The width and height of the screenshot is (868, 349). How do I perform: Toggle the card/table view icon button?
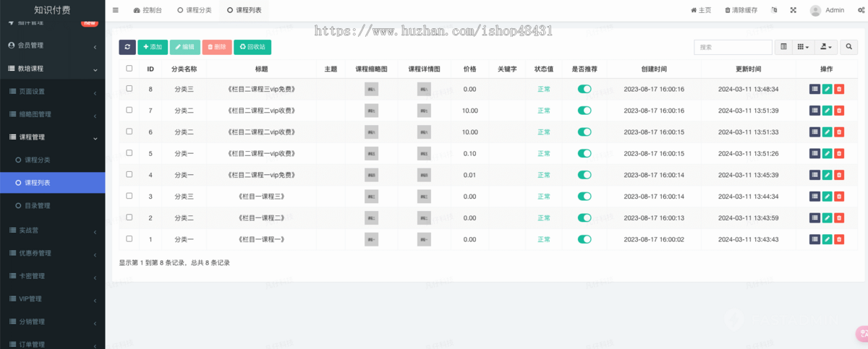pos(783,47)
